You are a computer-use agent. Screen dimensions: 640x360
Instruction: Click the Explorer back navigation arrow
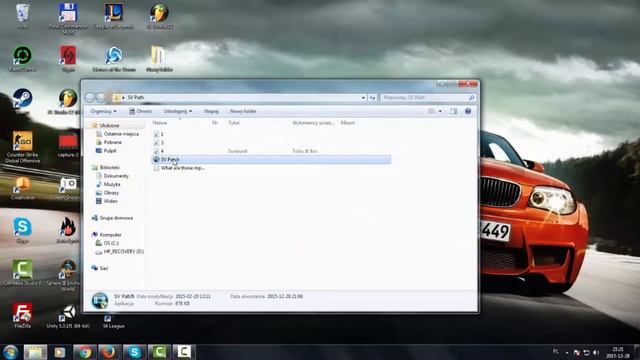(x=90, y=98)
